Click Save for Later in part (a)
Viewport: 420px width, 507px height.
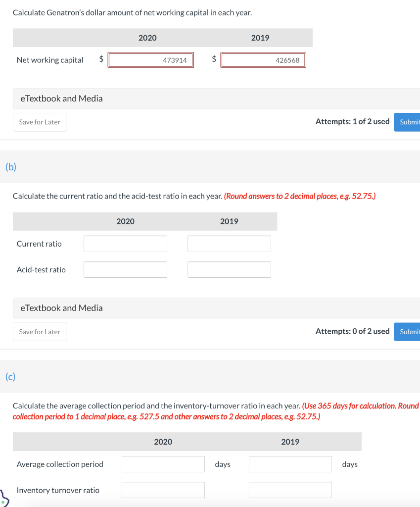pyautogui.click(x=40, y=122)
